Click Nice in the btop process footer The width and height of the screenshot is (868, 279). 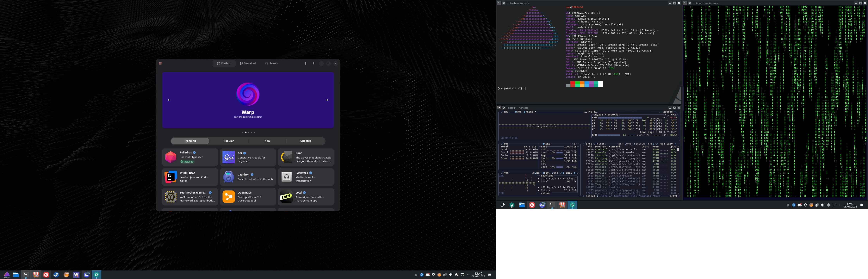pos(657,196)
